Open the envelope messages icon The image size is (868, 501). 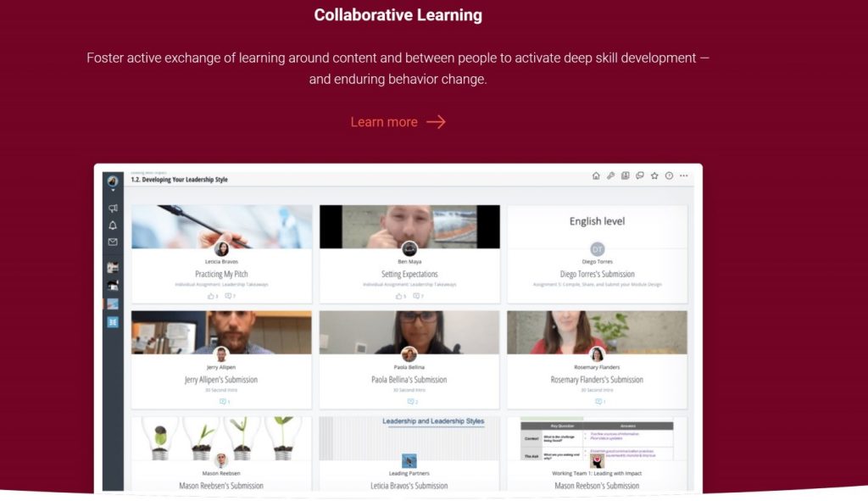coord(113,242)
